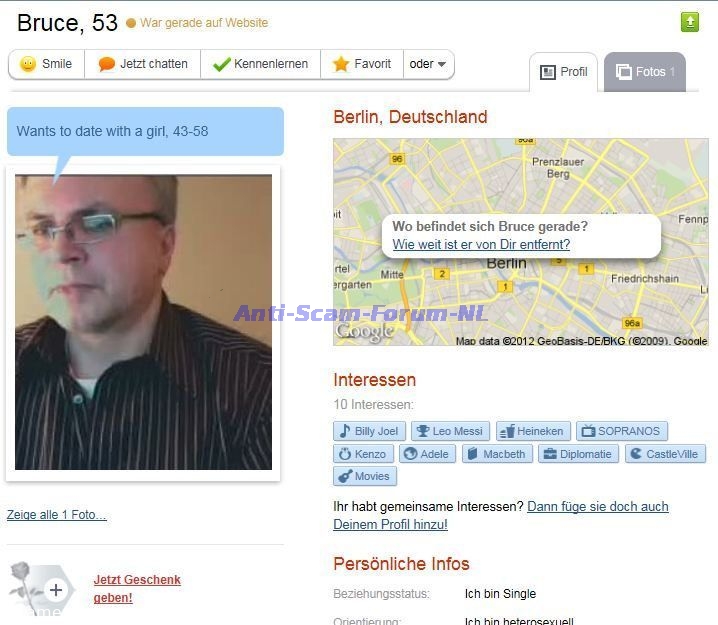This screenshot has height=625, width=718.
Task: Open Wie weit ist er entfernt link
Action: coord(481,245)
